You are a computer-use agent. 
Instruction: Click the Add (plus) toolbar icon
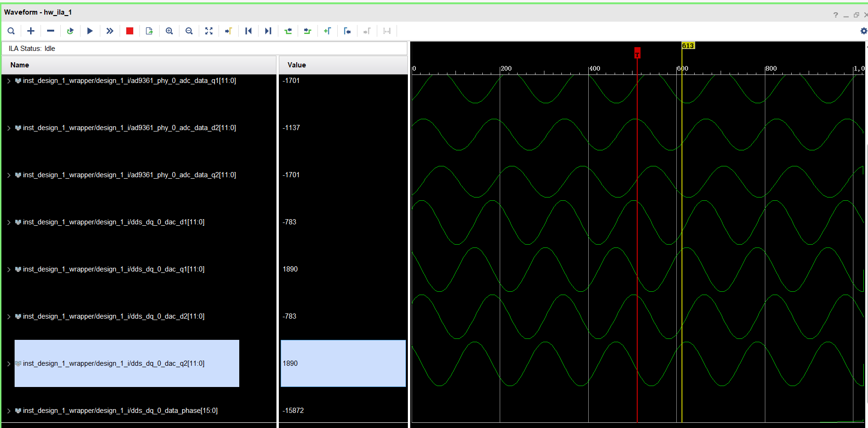(x=31, y=31)
